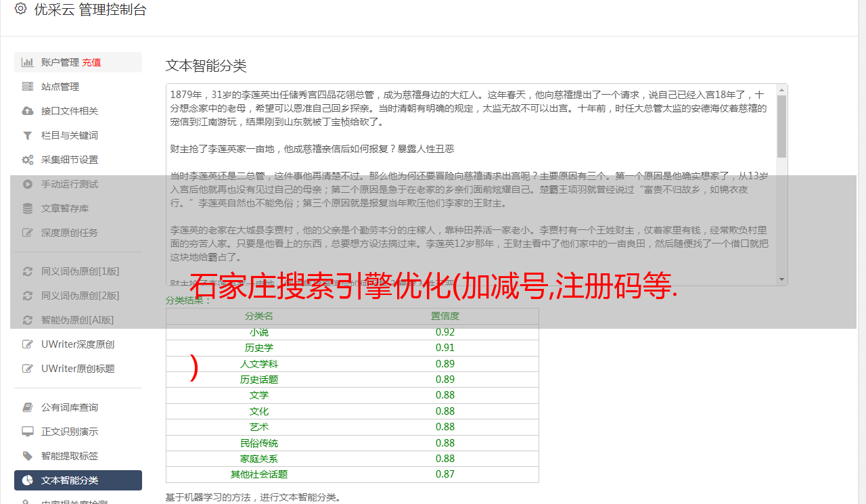Image resolution: width=866 pixels, height=504 pixels.
Task: Click the 历史学 category cell
Action: point(259,348)
